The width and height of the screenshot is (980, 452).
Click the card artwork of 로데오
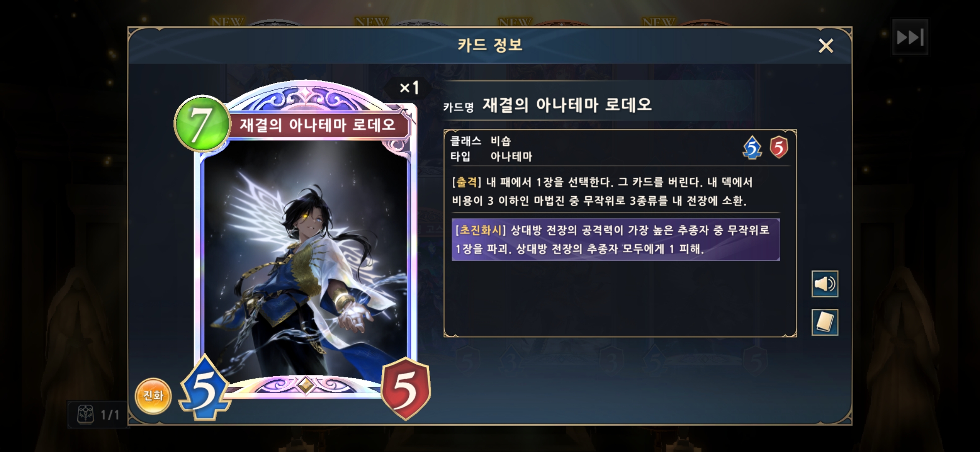tap(305, 259)
